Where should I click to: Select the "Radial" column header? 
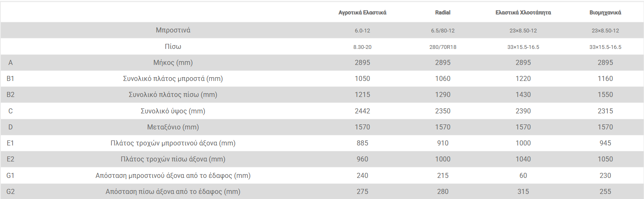(443, 13)
